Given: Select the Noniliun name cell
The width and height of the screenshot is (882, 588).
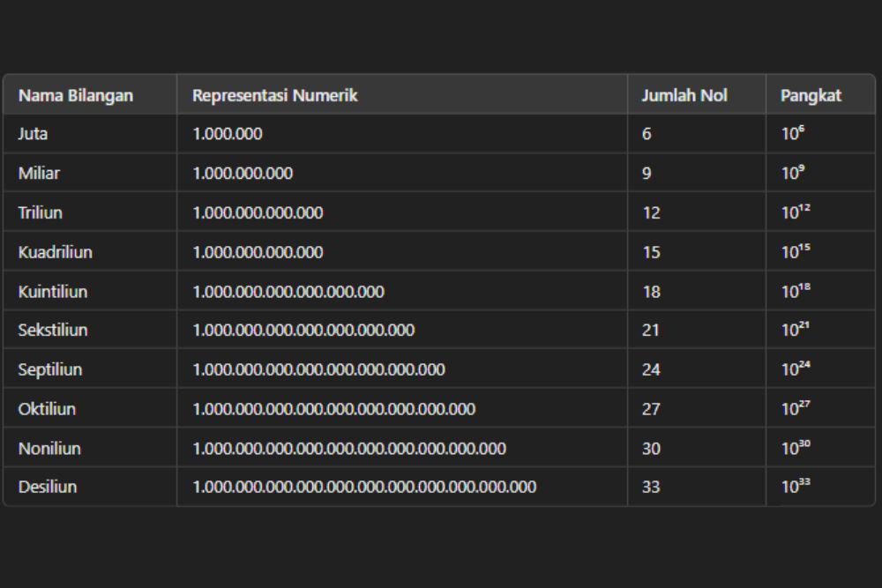Looking at the screenshot, I should point(49,449).
